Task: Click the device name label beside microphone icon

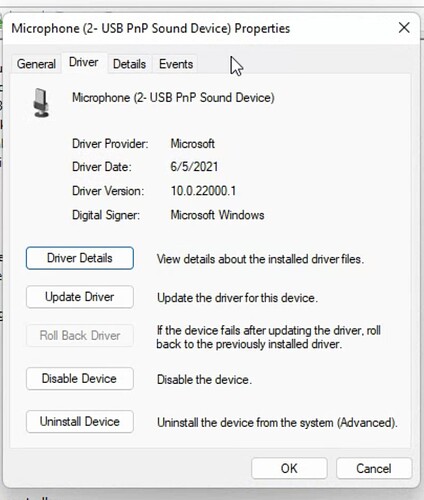Action: (173, 98)
